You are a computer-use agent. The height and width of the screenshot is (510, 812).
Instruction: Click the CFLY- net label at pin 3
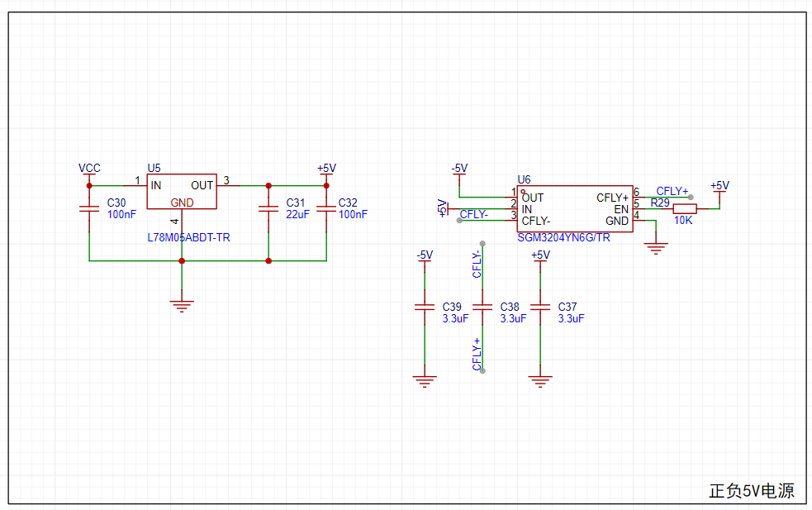473,214
